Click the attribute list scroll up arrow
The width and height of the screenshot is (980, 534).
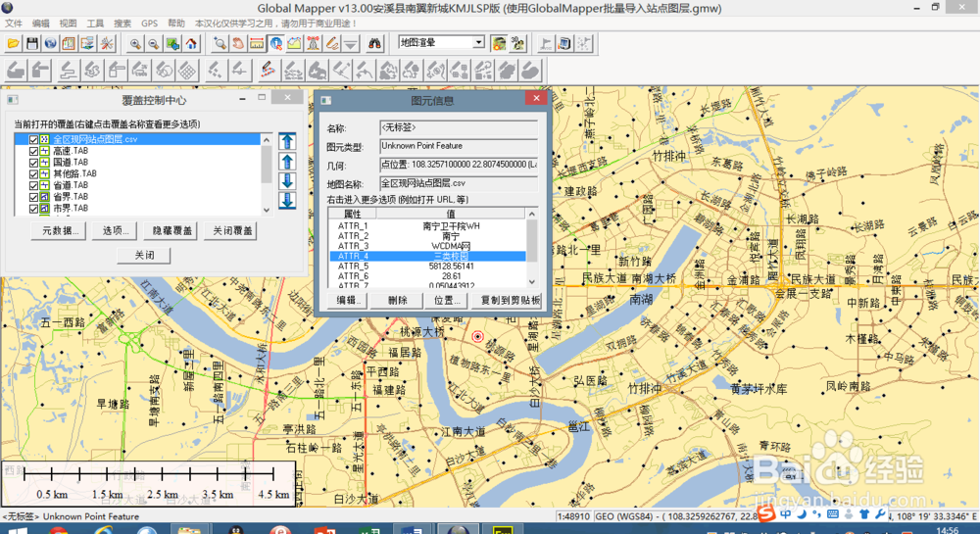coord(532,214)
